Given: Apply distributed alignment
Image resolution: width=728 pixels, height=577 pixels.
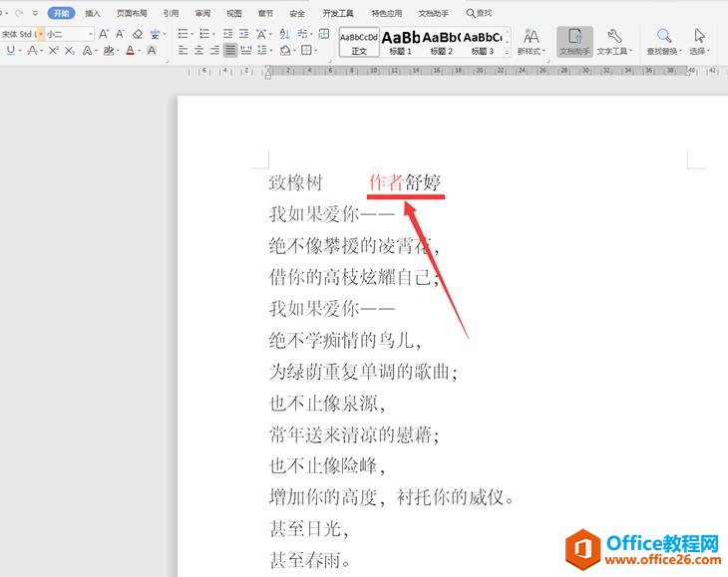Looking at the screenshot, I should [246, 50].
